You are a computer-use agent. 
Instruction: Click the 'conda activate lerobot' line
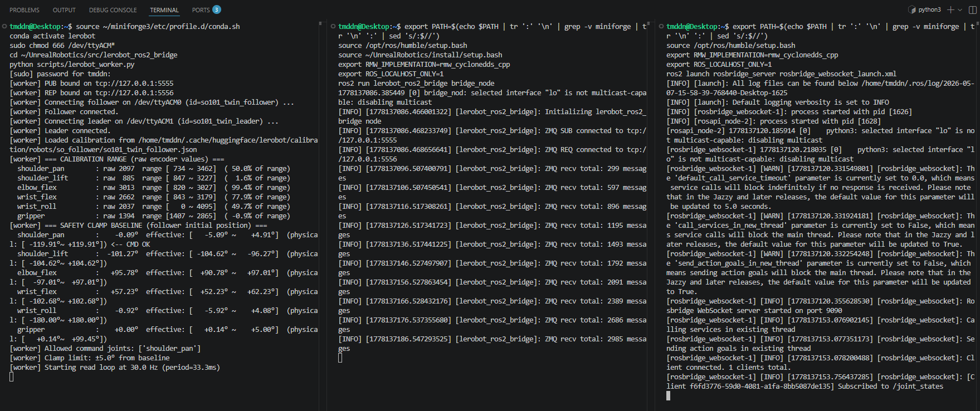click(52, 36)
